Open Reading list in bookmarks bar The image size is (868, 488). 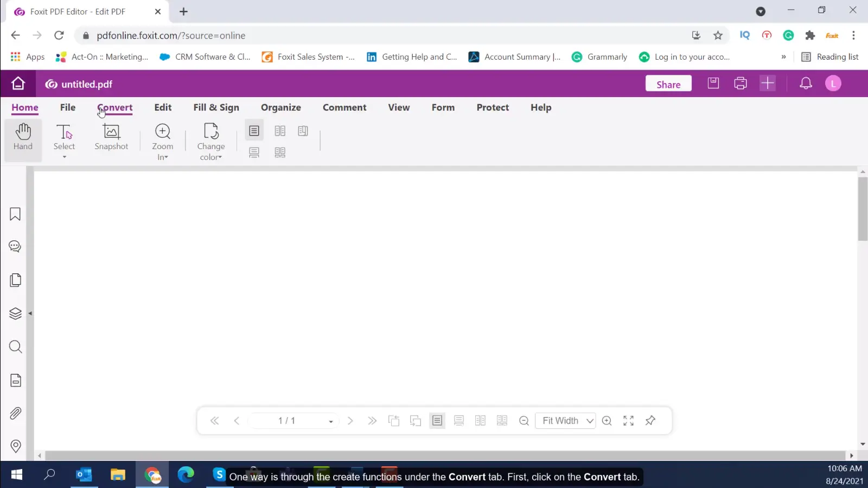830,57
